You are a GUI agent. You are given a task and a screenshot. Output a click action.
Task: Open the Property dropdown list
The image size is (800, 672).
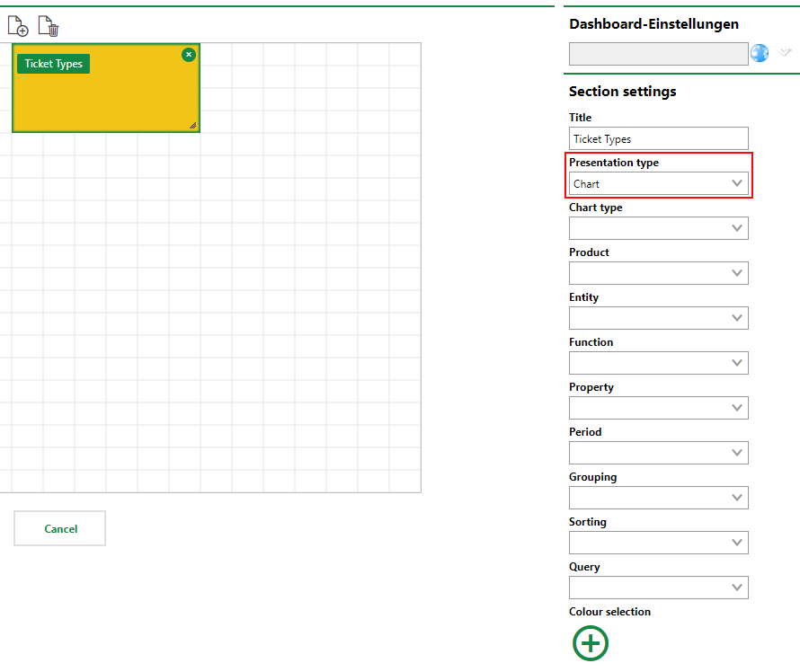click(658, 408)
